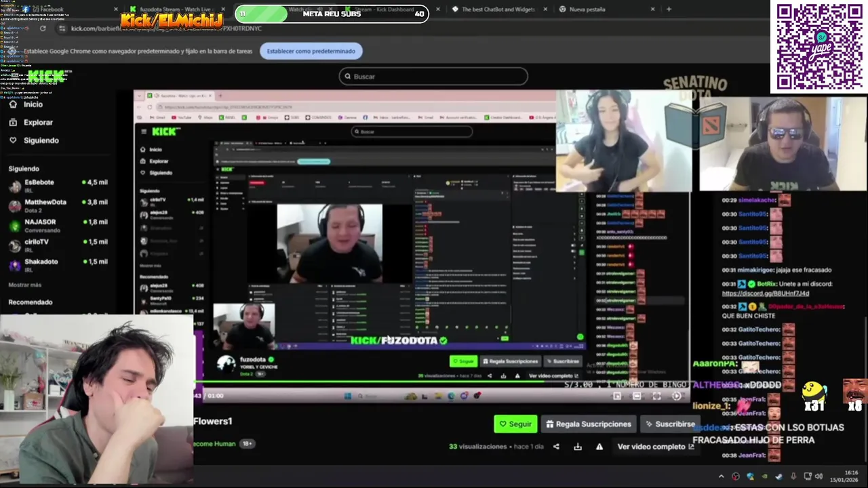Toggle mini player mode on video

click(617, 396)
